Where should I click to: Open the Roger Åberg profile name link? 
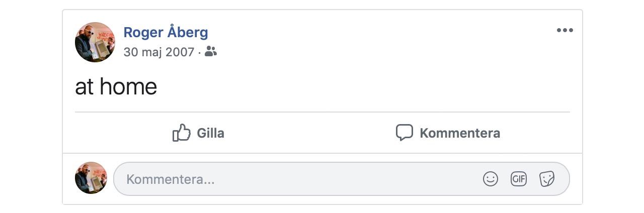(x=166, y=33)
